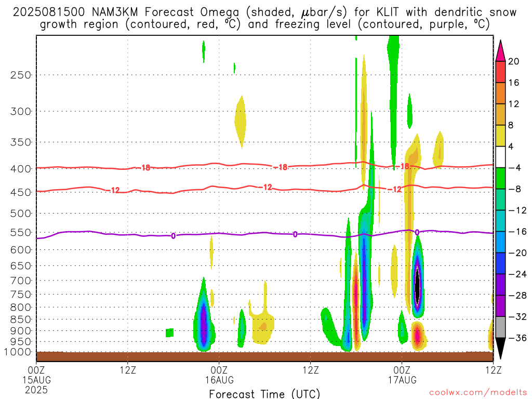Image resolution: width=532 pixels, height=399 pixels.
Task: Click the gray swatch between -32 and -36
Action: click(500, 327)
